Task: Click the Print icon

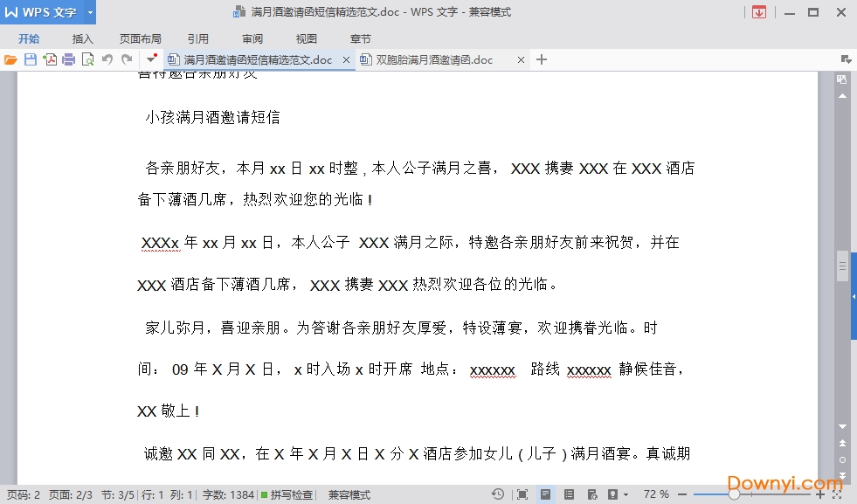Action: tap(68, 59)
